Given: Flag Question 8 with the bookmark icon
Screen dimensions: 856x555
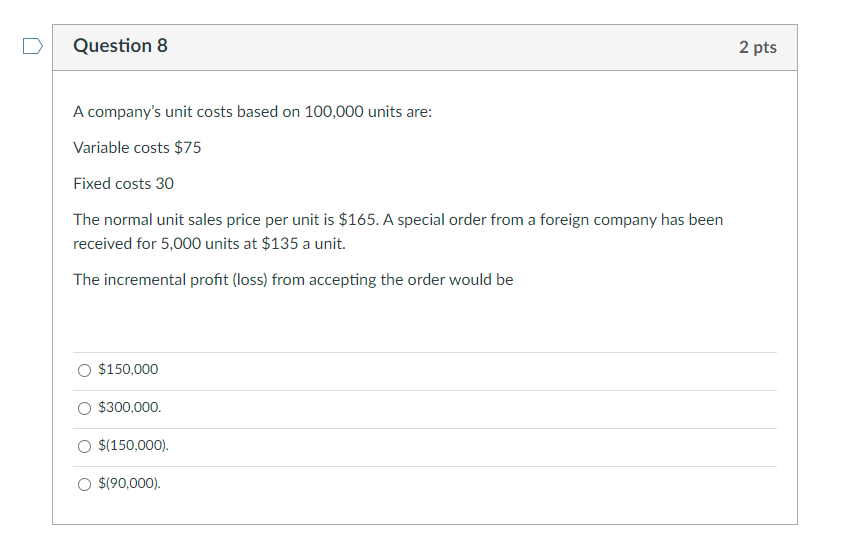Looking at the screenshot, I should (x=32, y=46).
